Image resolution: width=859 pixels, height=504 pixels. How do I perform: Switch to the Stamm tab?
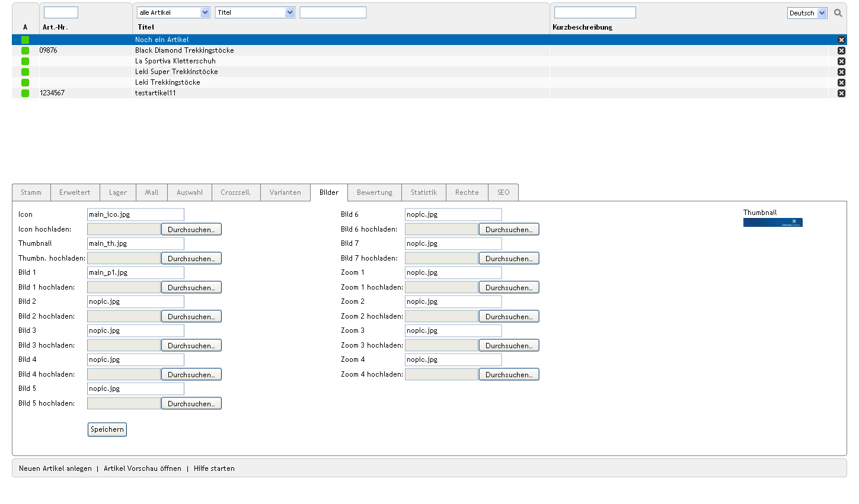click(31, 192)
